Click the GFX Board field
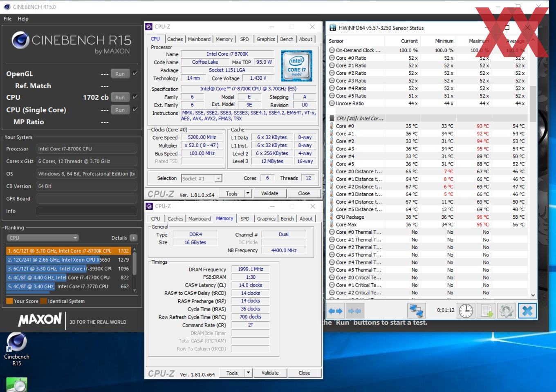Screen dimensions: 556x392 (86, 199)
